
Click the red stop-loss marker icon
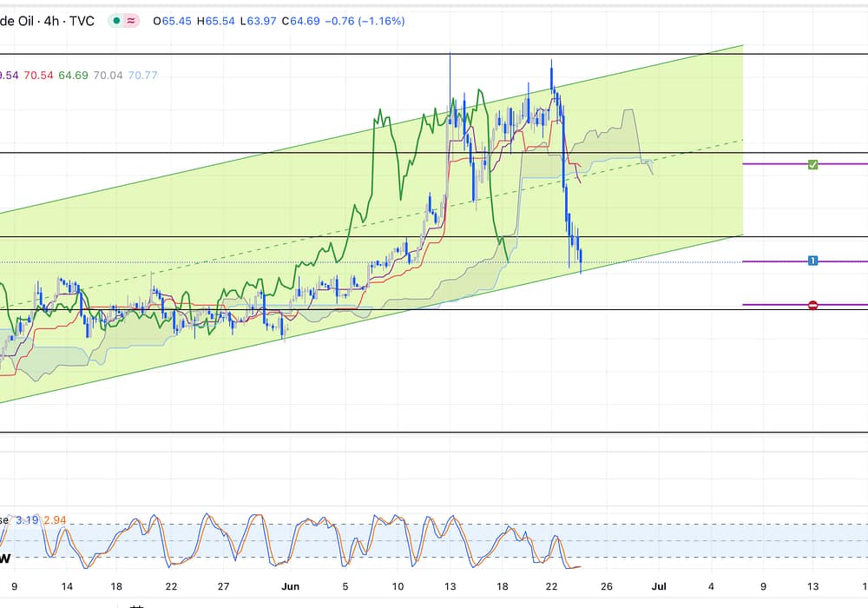click(x=812, y=305)
